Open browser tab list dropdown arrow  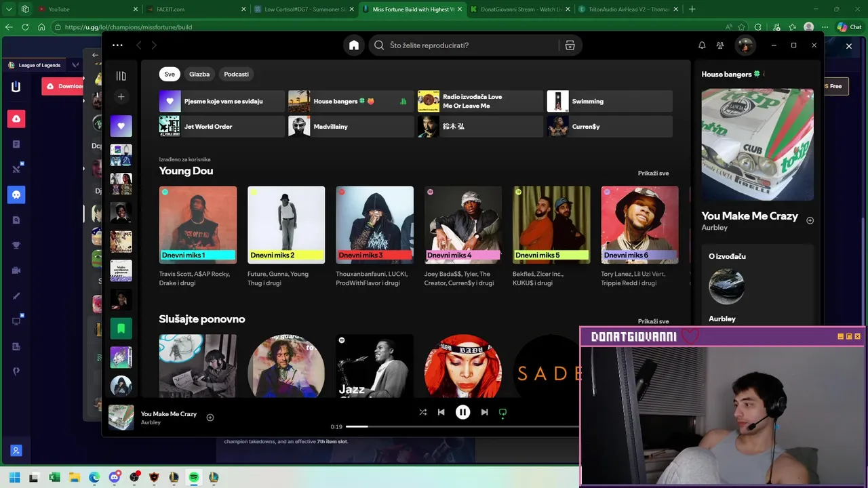click(x=9, y=9)
